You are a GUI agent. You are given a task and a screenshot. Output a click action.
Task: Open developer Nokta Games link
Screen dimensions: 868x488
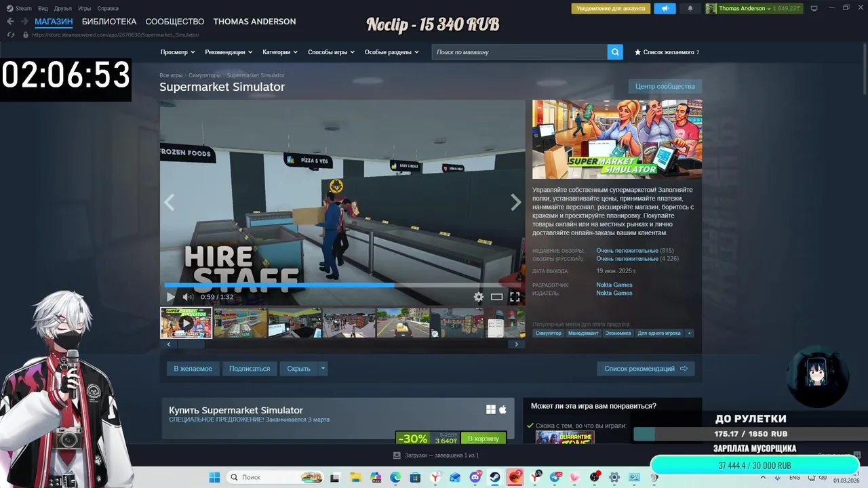[614, 285]
